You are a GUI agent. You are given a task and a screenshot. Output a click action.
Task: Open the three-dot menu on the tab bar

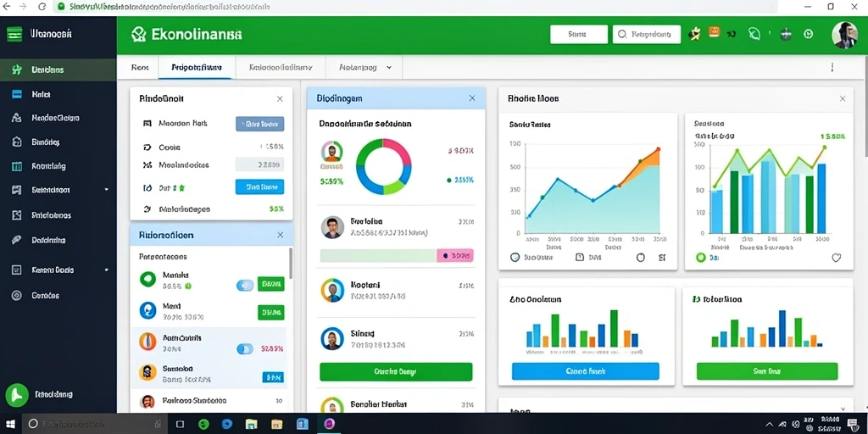coord(832,67)
